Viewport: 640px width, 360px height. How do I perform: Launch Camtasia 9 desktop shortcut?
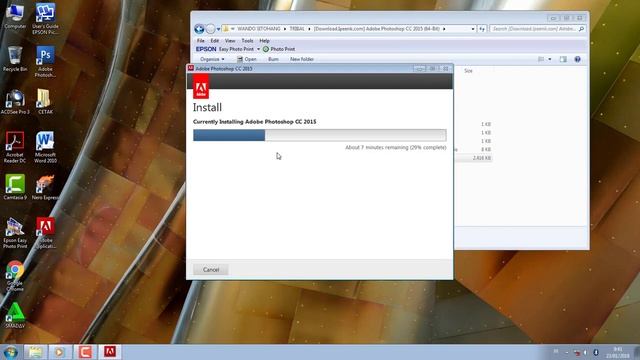click(x=15, y=187)
